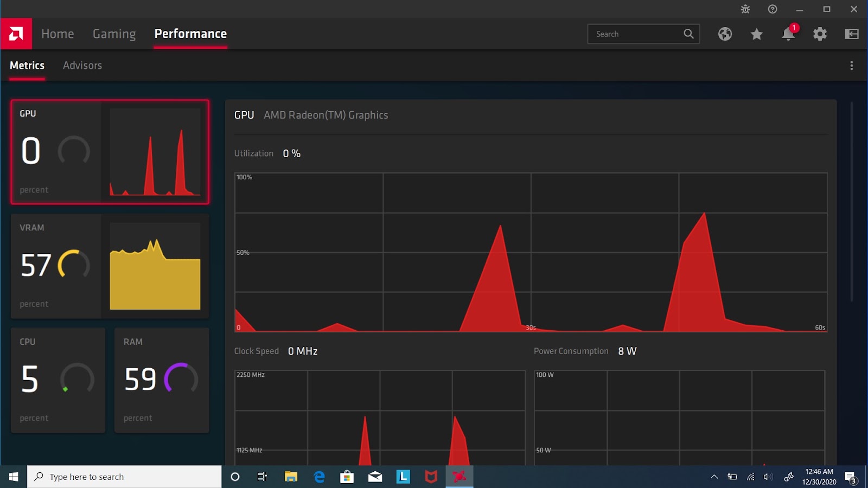The width and height of the screenshot is (868, 488).
Task: Open Cortana circle icon
Action: 235,477
